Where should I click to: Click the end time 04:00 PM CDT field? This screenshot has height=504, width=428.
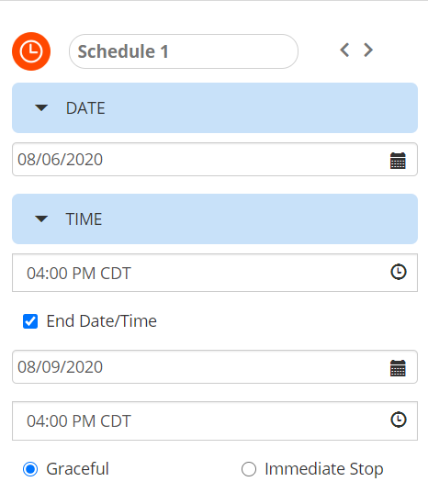click(x=215, y=420)
